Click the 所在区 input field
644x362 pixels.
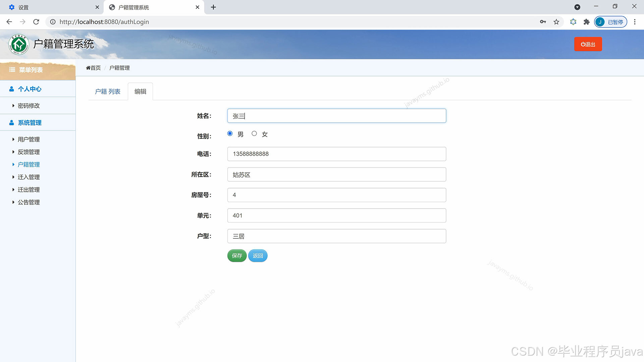(x=336, y=175)
